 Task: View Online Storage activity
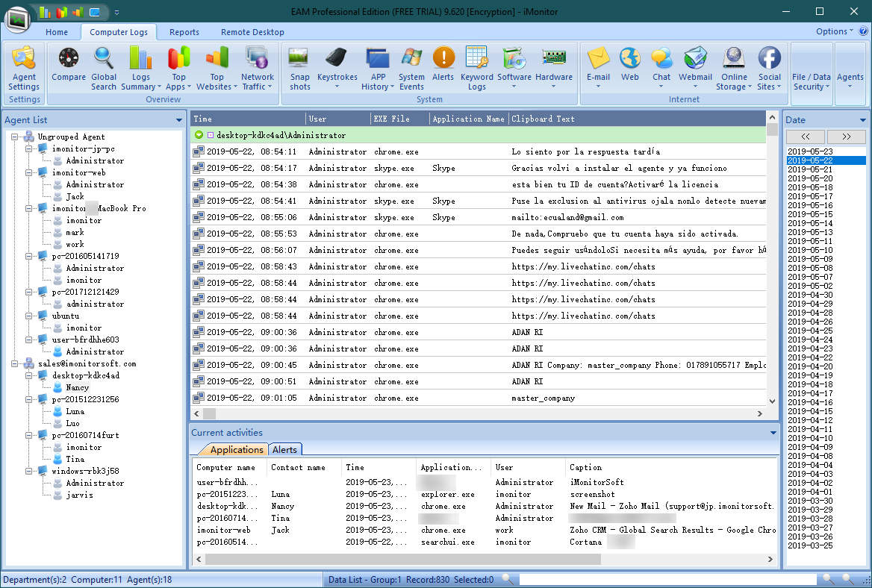[734, 69]
